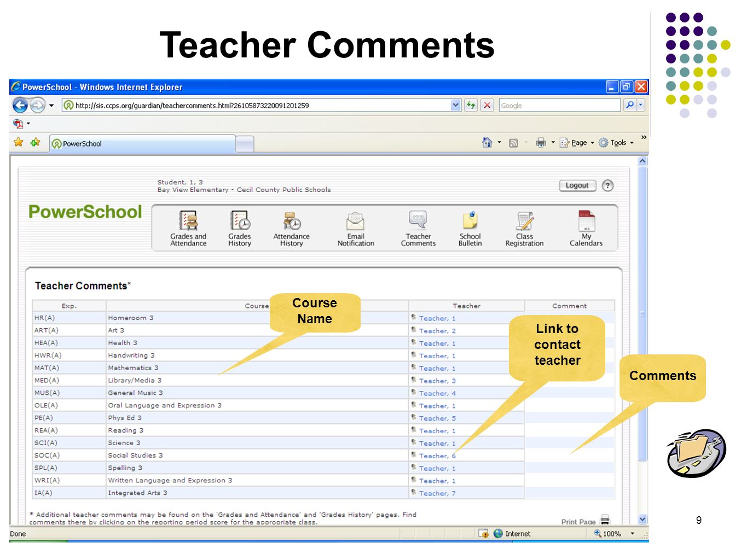Show more toolbar commands chevron
The height and width of the screenshot is (560, 747).
[x=644, y=137]
